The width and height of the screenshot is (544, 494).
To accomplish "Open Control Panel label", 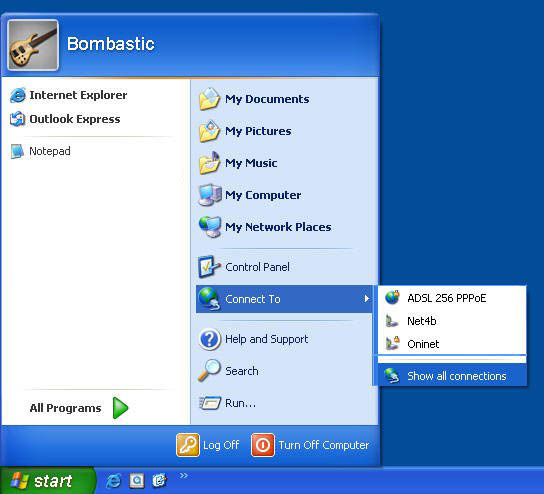I will tap(257, 267).
